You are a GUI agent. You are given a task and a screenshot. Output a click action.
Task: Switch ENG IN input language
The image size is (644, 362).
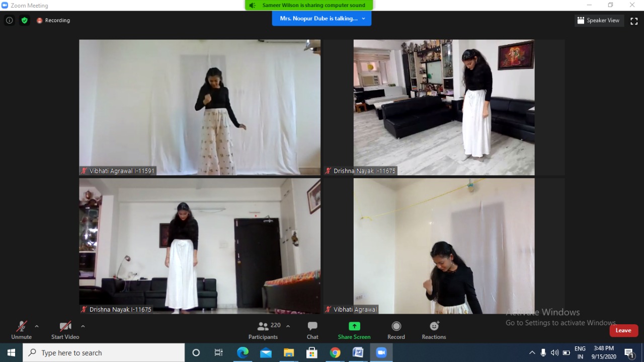pos(580,352)
